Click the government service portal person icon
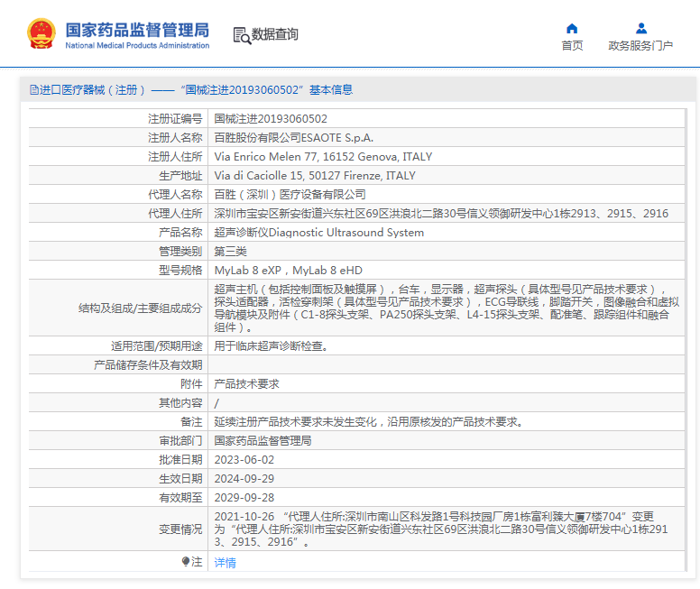Image resolution: width=700 pixels, height=589 pixels. pyautogui.click(x=640, y=28)
